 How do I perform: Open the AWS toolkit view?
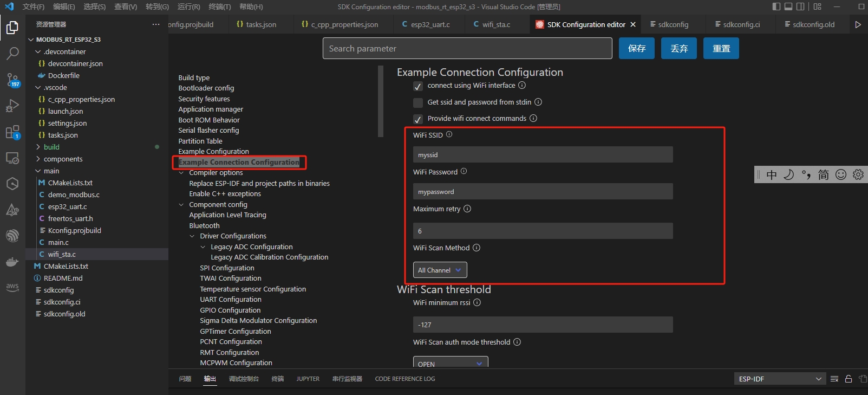[x=12, y=287]
